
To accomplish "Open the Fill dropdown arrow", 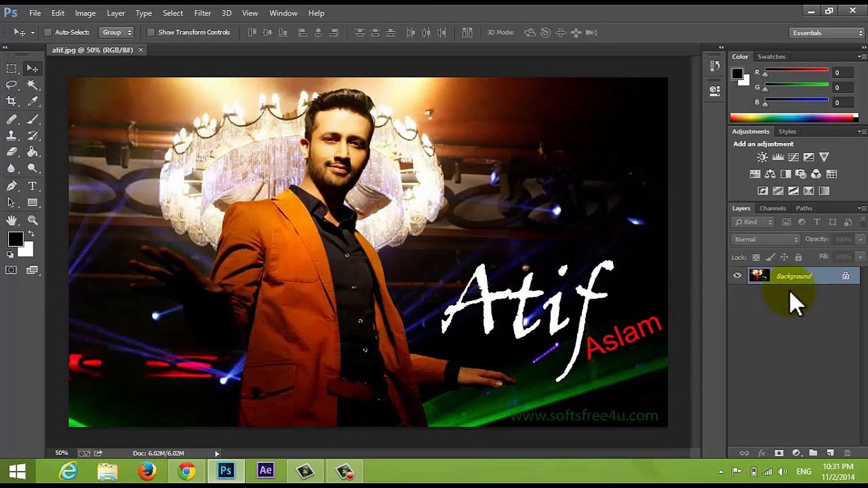I will coord(860,257).
